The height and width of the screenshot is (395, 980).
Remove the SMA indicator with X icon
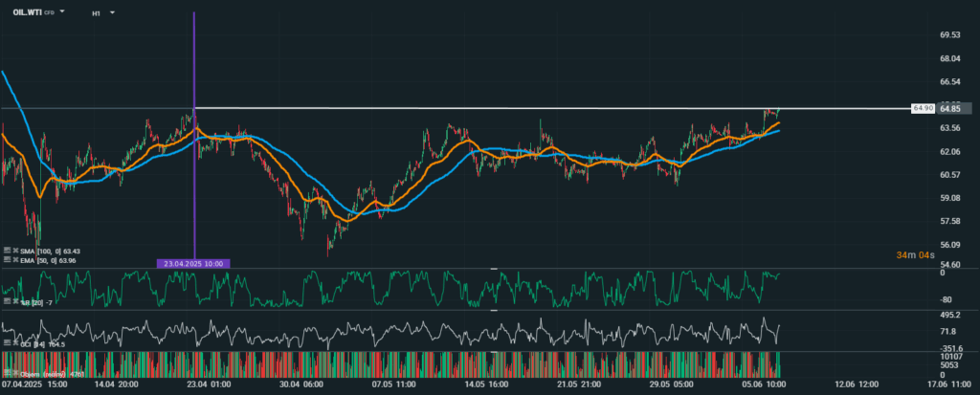(13, 251)
